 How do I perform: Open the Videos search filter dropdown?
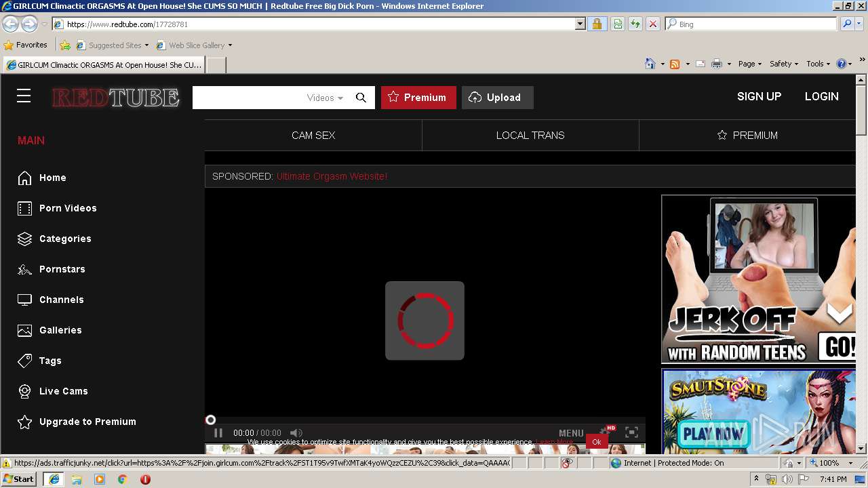pyautogui.click(x=325, y=98)
